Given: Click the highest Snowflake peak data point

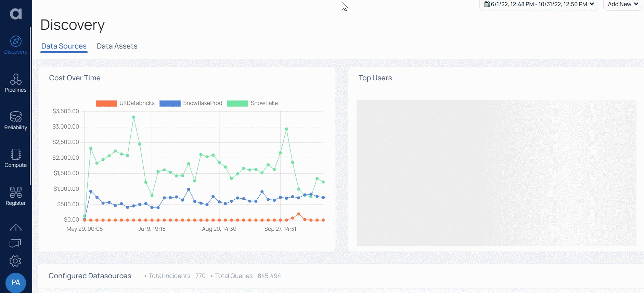Looking at the screenshot, I should 133,117.
